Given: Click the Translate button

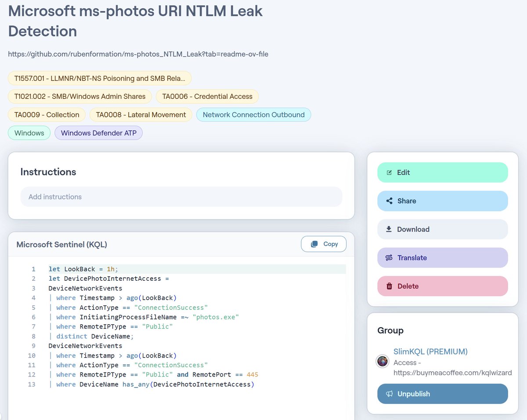Looking at the screenshot, I should [x=443, y=258].
